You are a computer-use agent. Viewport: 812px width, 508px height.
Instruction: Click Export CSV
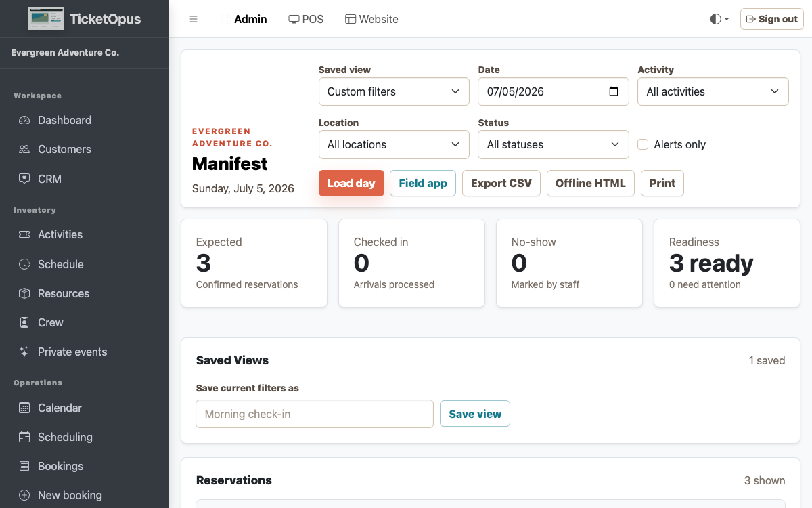501,183
